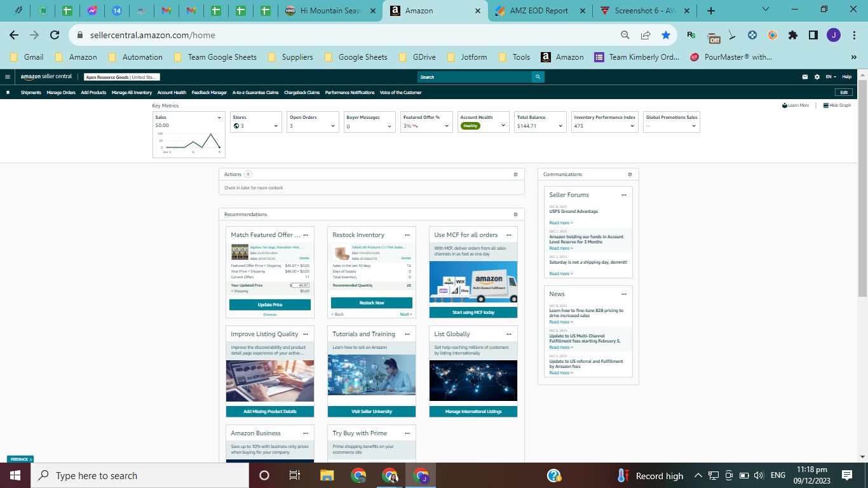The width and height of the screenshot is (868, 488).
Task: Open the Chrome side panel icon
Action: pos(813,36)
